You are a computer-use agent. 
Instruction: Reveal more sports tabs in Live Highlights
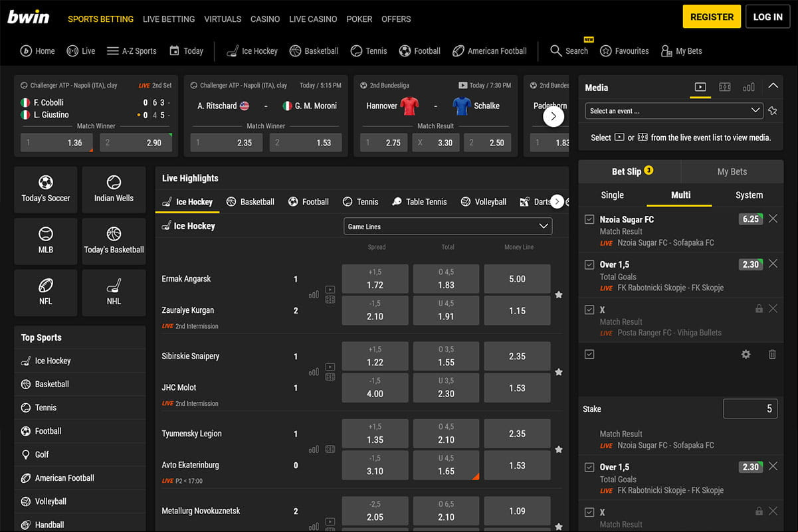click(557, 202)
